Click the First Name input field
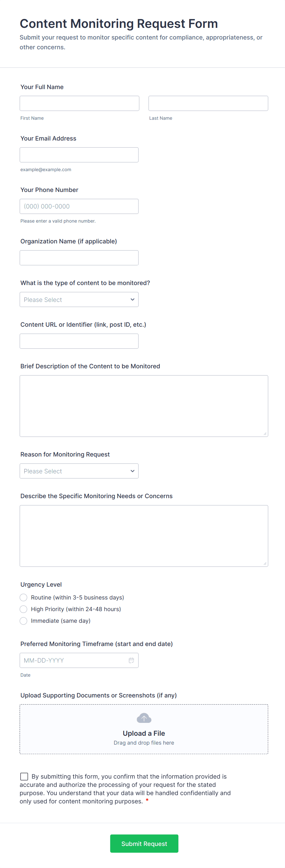This screenshot has width=285, height=868. [x=79, y=103]
